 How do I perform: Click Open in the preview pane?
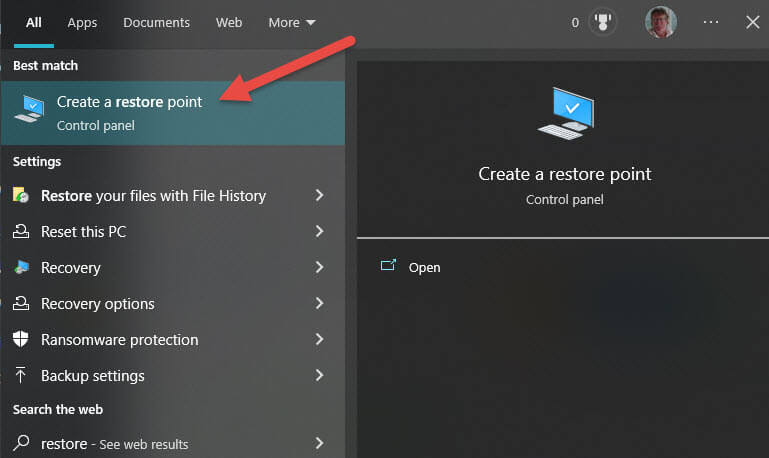click(x=424, y=267)
